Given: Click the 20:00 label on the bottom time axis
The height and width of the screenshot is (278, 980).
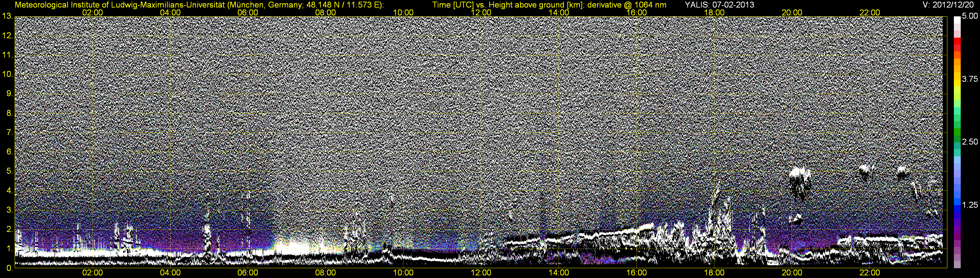Looking at the screenshot, I should pyautogui.click(x=792, y=273).
